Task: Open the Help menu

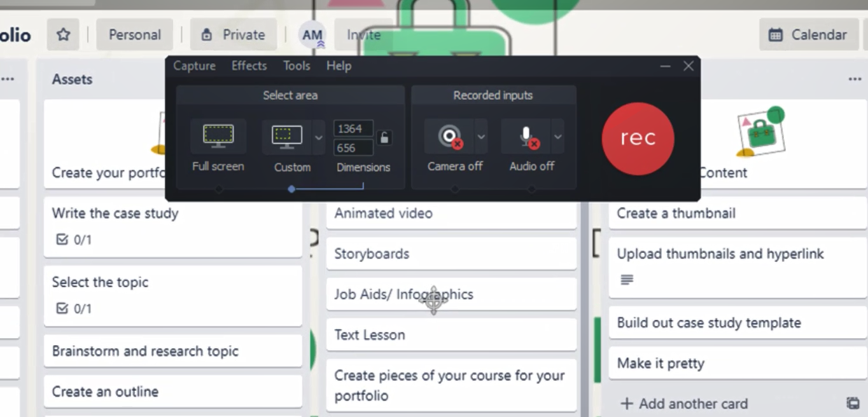Action: click(339, 66)
